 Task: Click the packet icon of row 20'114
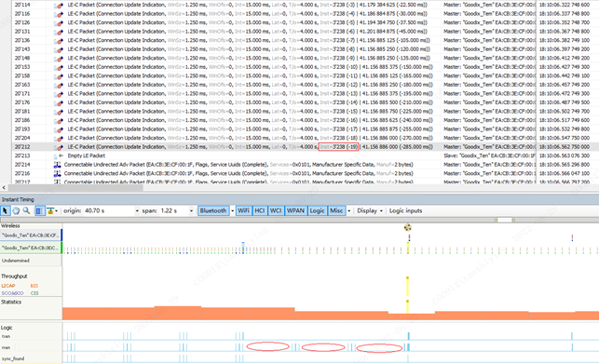58,6
